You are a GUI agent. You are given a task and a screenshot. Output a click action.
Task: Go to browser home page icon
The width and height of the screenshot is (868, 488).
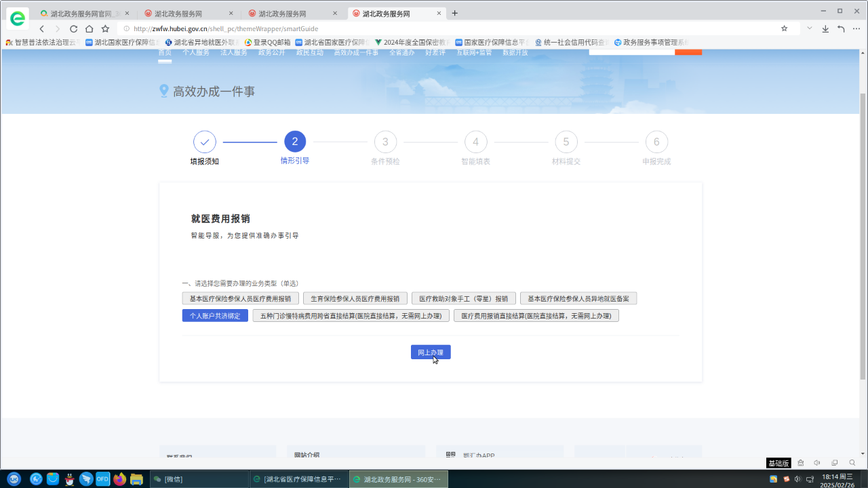pyautogui.click(x=89, y=28)
